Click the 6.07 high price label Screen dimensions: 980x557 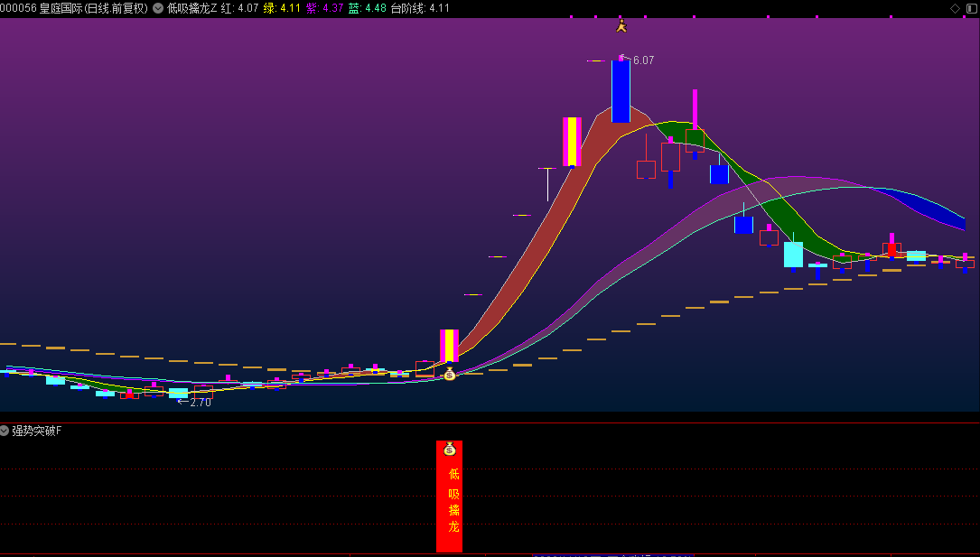[x=643, y=60]
